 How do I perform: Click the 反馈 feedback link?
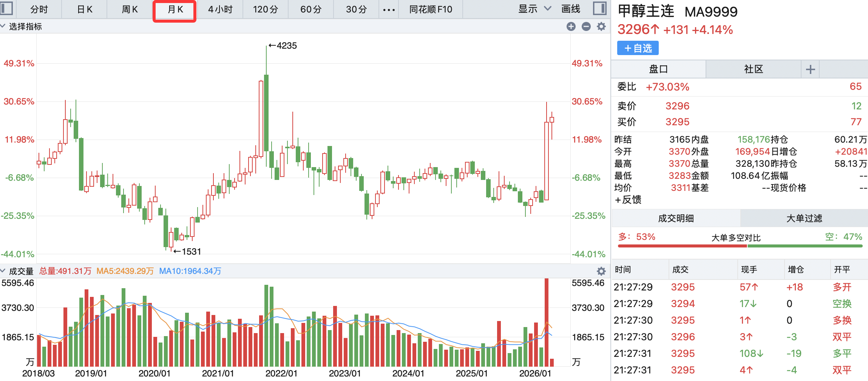pos(628,200)
